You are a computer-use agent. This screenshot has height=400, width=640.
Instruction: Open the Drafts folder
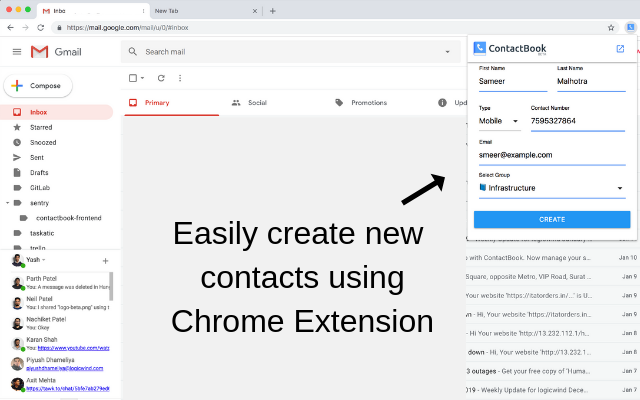click(x=39, y=173)
